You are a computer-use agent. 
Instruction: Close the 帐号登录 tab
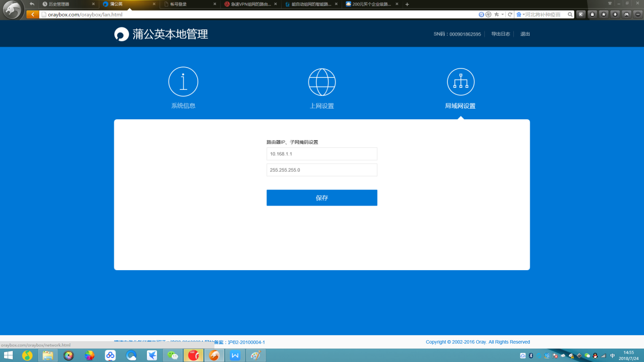pyautogui.click(x=214, y=4)
